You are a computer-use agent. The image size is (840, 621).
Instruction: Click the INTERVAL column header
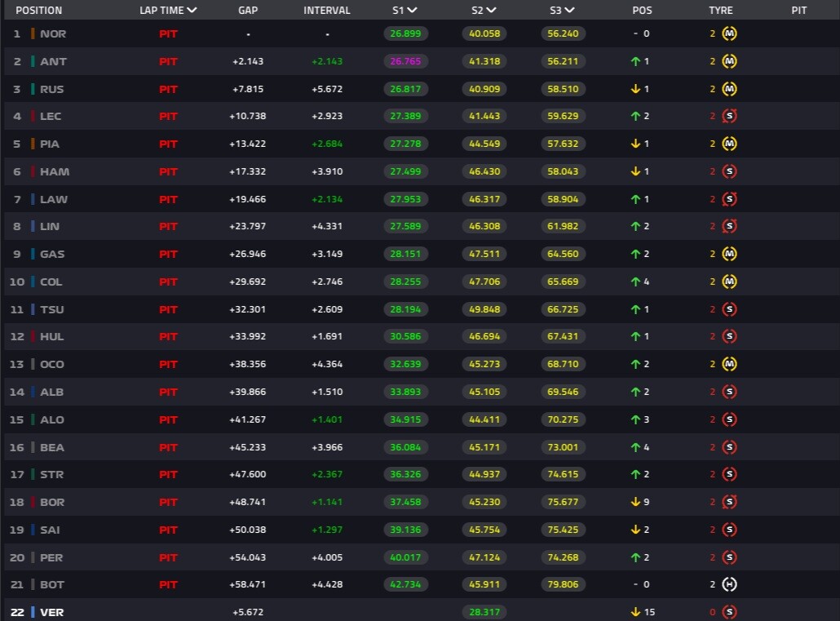coord(327,10)
